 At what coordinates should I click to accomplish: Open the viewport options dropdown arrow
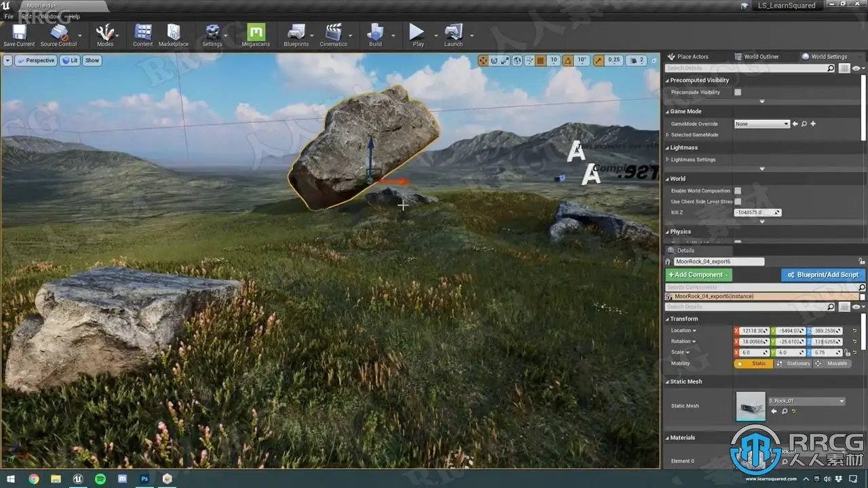(8, 60)
